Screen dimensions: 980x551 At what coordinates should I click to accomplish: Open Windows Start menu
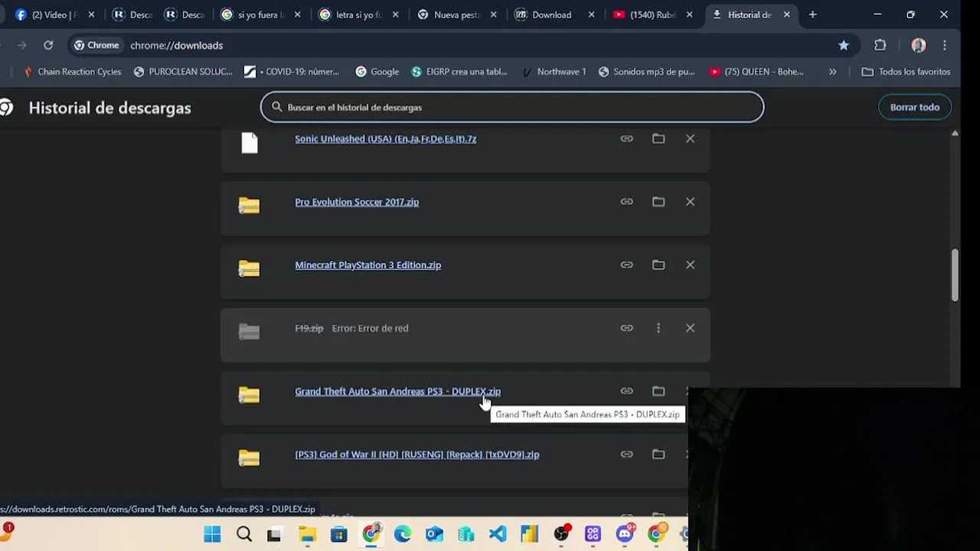click(212, 534)
